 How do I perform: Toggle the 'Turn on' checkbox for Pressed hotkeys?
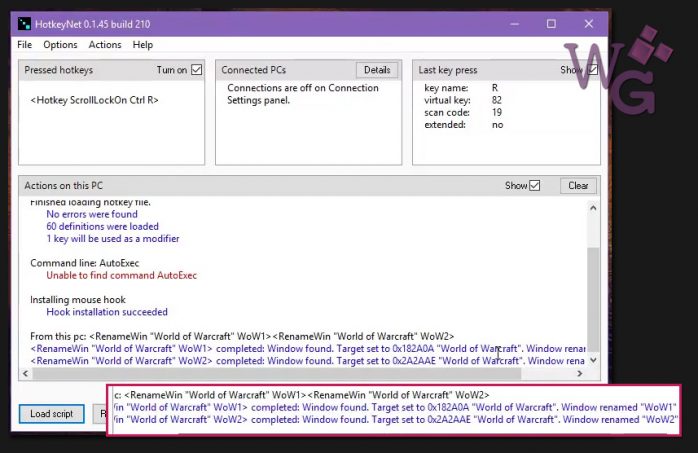(196, 70)
